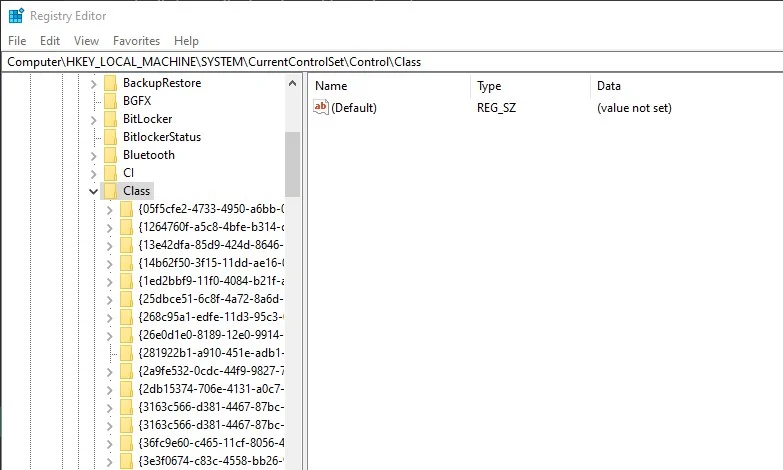Open the View menu
The width and height of the screenshot is (783, 470).
pyautogui.click(x=86, y=41)
